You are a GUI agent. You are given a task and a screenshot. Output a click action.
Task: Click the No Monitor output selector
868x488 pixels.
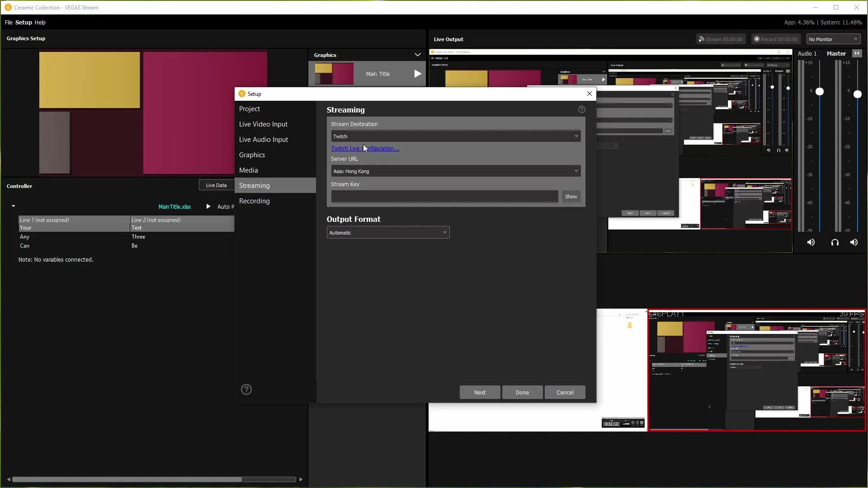834,39
